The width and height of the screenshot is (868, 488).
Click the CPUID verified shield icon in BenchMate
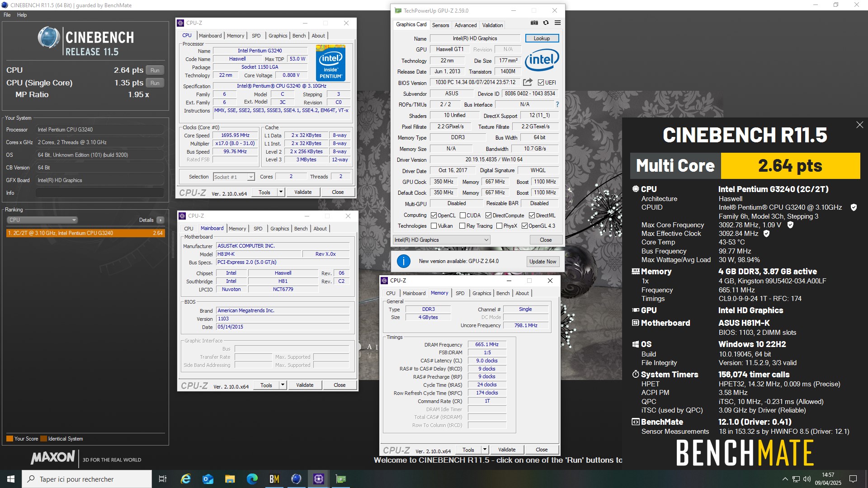click(854, 207)
